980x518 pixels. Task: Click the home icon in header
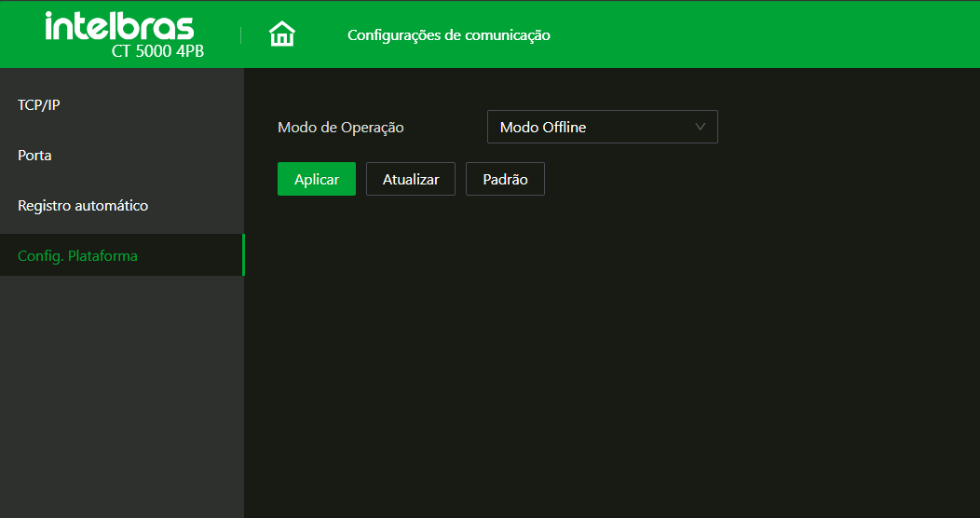tap(281, 34)
